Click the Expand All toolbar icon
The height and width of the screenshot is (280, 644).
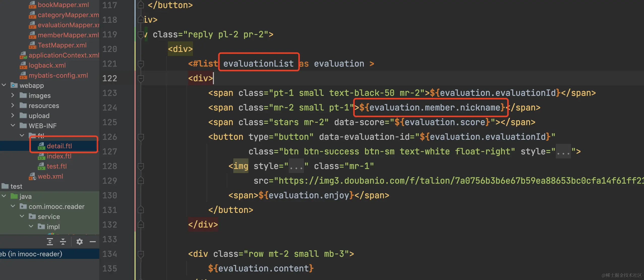pos(50,242)
